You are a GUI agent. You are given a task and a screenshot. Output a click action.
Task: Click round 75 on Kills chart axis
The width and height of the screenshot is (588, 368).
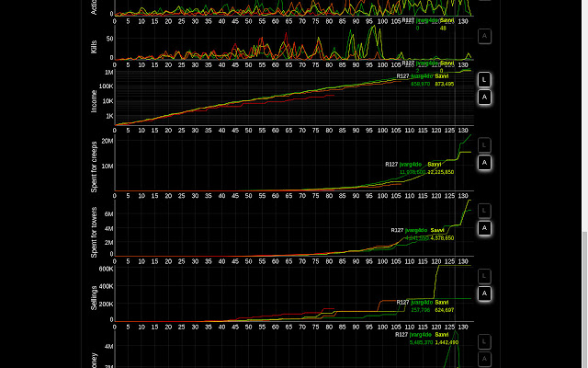tap(315, 65)
